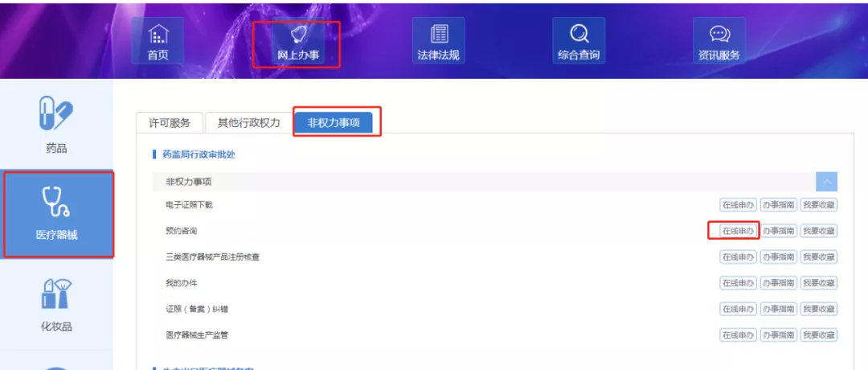Select the 医疗器械 stethoscope category

tap(57, 214)
